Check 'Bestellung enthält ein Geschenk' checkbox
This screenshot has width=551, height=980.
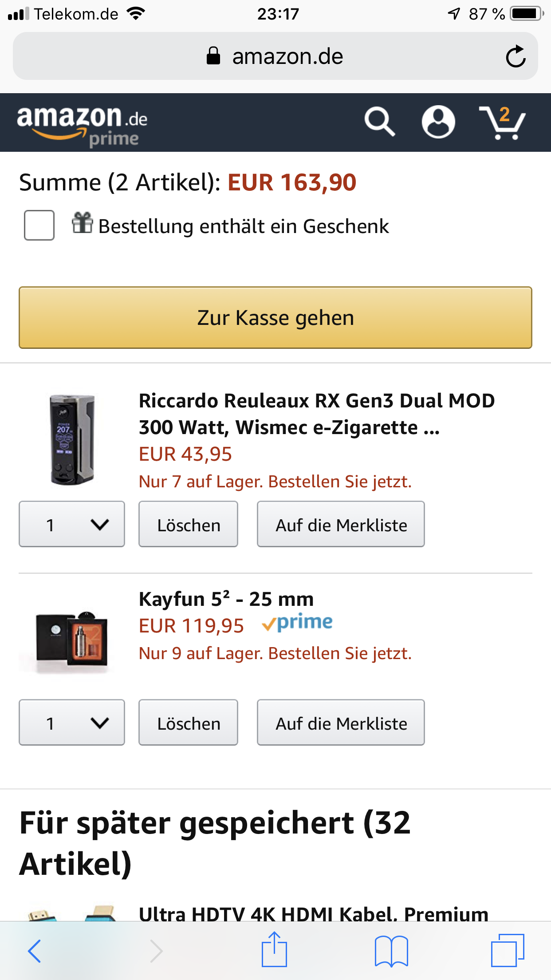(39, 225)
